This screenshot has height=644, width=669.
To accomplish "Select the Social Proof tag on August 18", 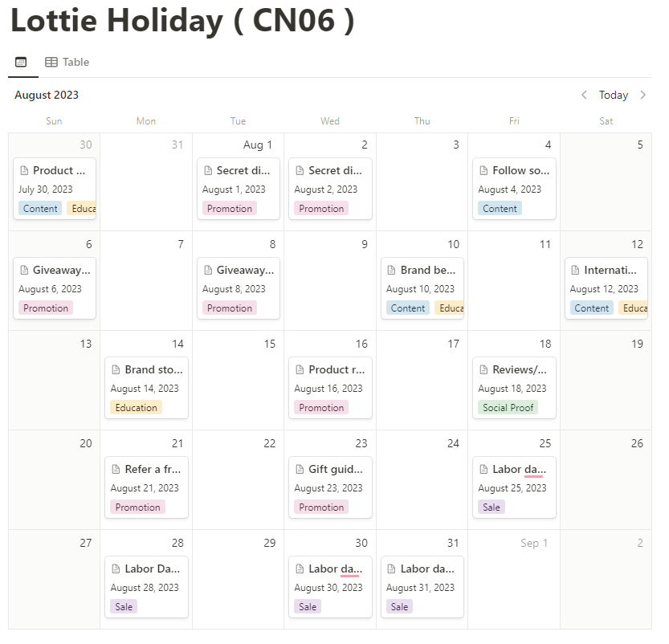I will click(x=508, y=408).
